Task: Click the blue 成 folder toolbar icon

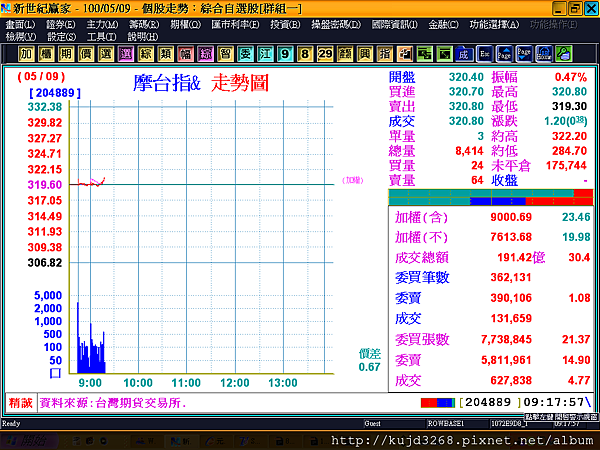Action: click(464, 54)
